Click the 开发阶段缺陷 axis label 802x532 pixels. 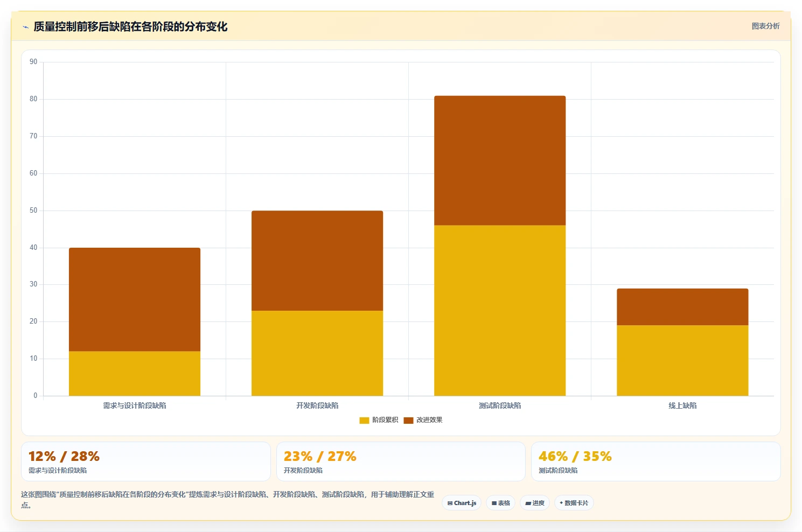(317, 405)
